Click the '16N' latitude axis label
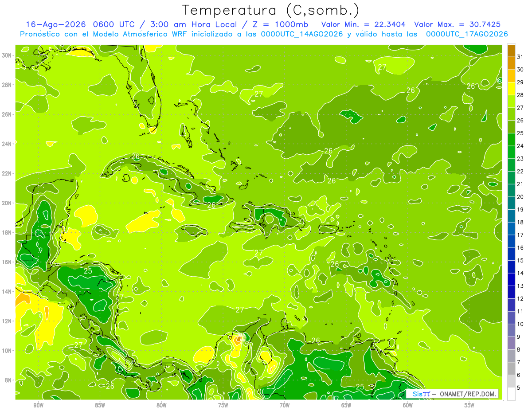Viewport: 532px width, 411px height. (x=7, y=262)
